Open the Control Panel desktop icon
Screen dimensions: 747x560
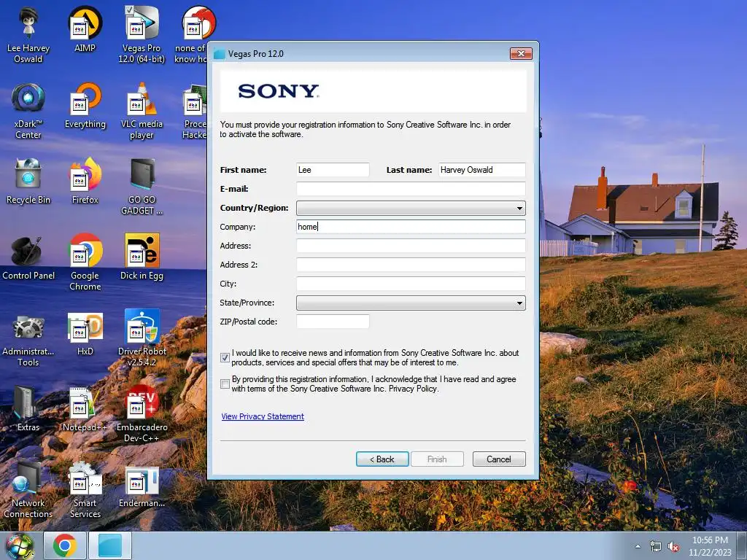(x=28, y=257)
